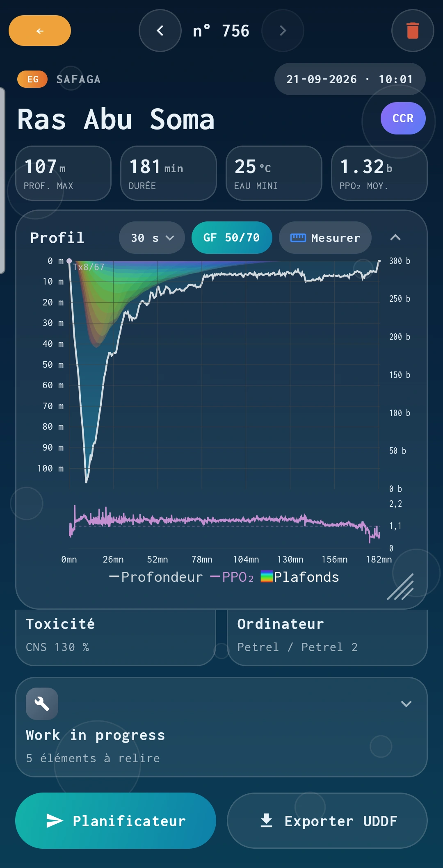443x868 pixels.
Task: Click the CCR dive mode badge
Action: [x=403, y=118]
